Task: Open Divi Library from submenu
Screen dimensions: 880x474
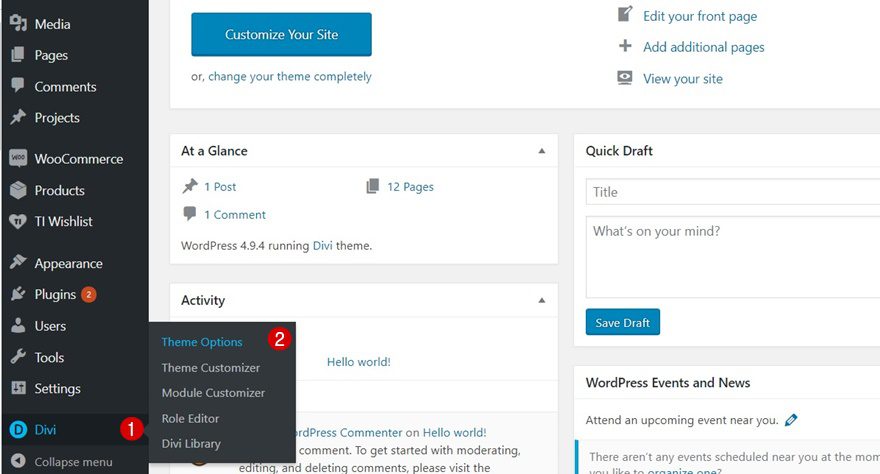Action: pos(191,443)
